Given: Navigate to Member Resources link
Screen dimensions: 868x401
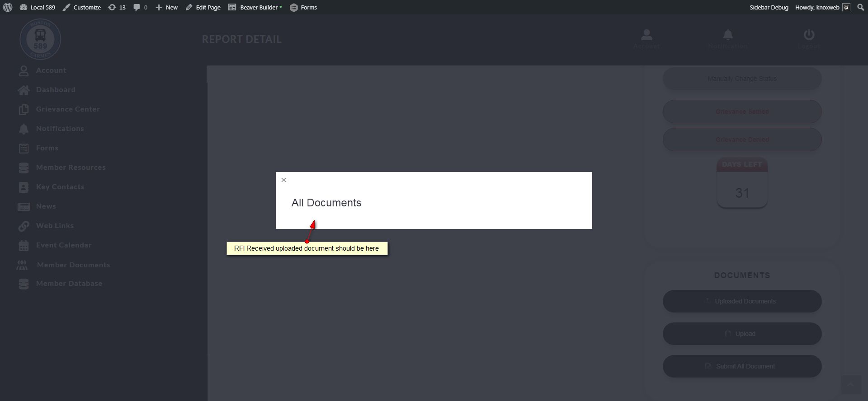Looking at the screenshot, I should (x=71, y=168).
